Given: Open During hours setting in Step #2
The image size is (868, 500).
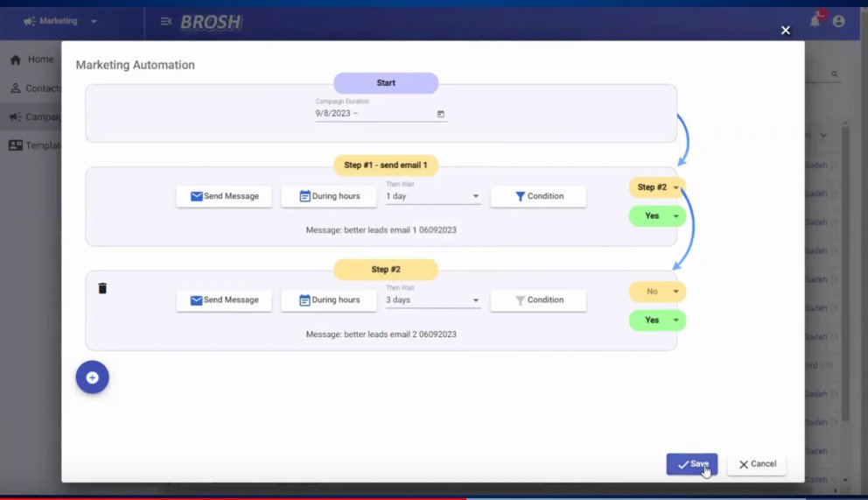Looking at the screenshot, I should pyautogui.click(x=328, y=299).
